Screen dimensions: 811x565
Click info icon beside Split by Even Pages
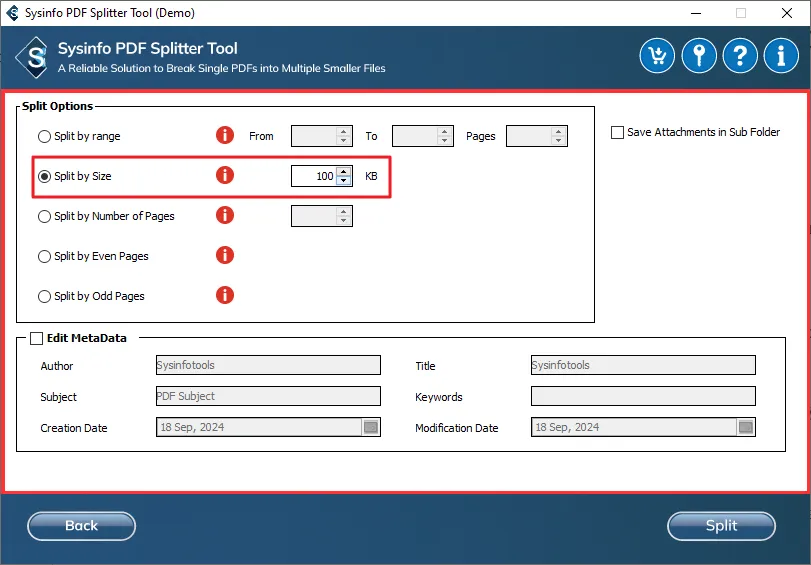click(x=225, y=256)
